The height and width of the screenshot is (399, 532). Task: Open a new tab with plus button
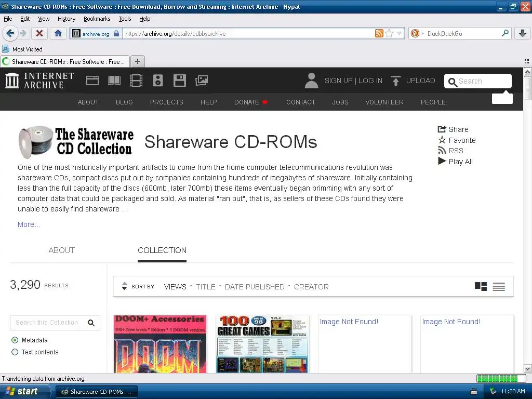pos(137,61)
